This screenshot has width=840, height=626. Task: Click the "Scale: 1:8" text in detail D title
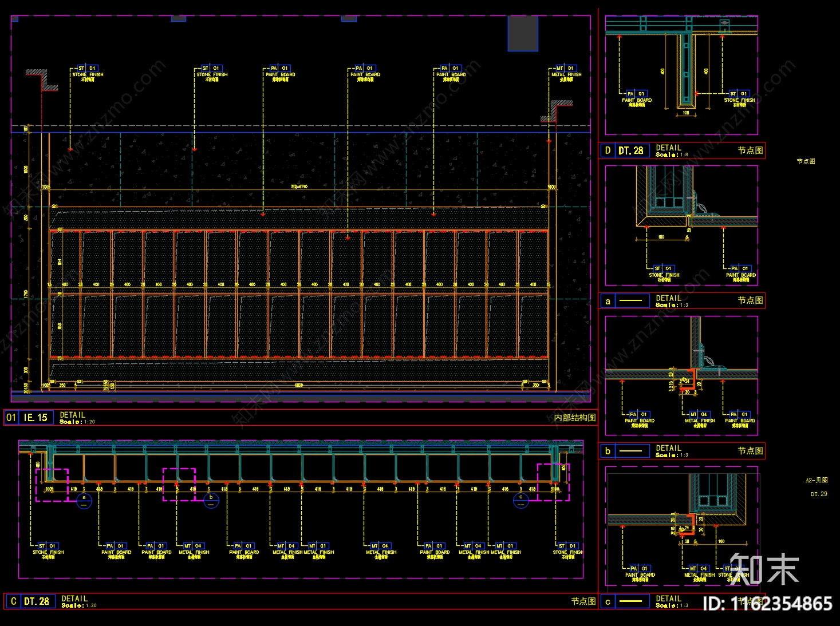672,154
